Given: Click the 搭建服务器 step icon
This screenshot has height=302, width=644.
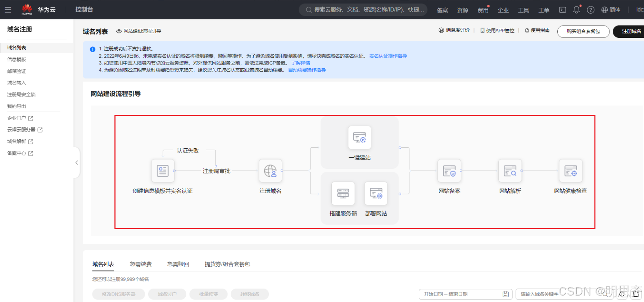Looking at the screenshot, I should [343, 193].
